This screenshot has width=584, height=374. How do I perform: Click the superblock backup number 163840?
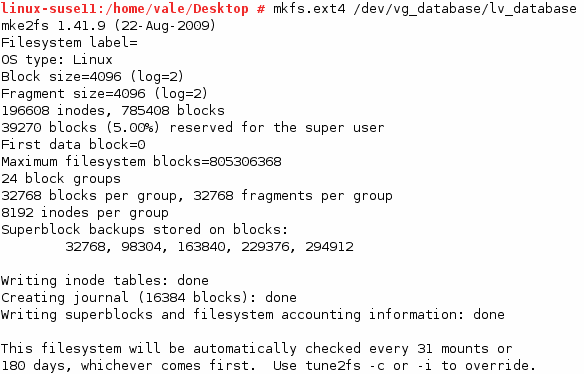click(x=201, y=247)
